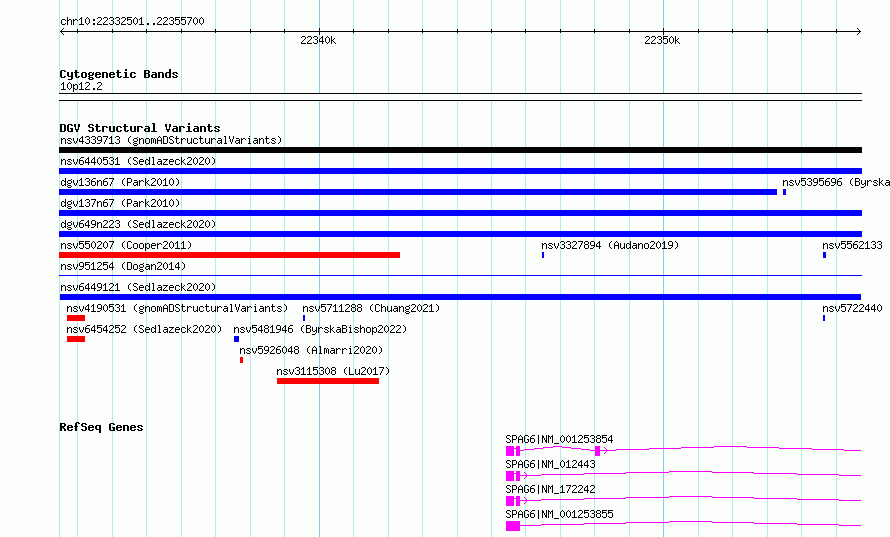890x537 pixels.
Task: Click the chr10:22332501..22355700 coordinate text
Action: [132, 21]
